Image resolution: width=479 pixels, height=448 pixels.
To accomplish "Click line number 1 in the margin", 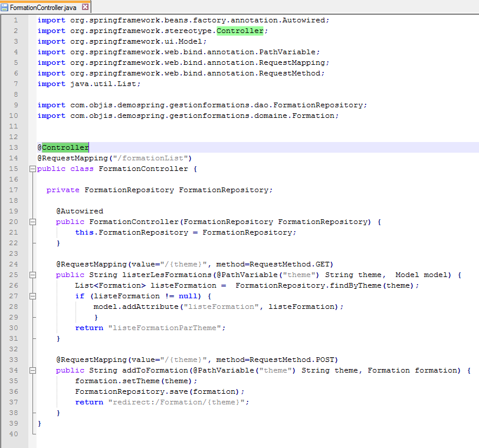I will coord(15,20).
